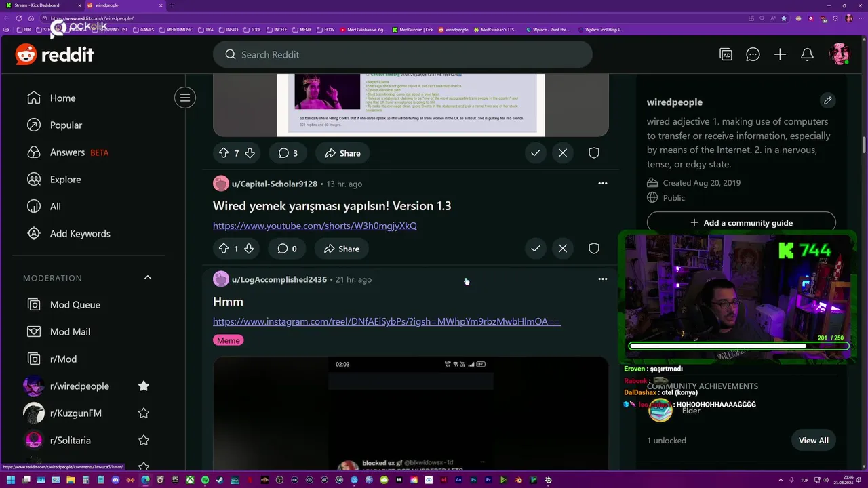
Task: Click u/LogAccomplished2436 avatar
Action: tap(221, 279)
